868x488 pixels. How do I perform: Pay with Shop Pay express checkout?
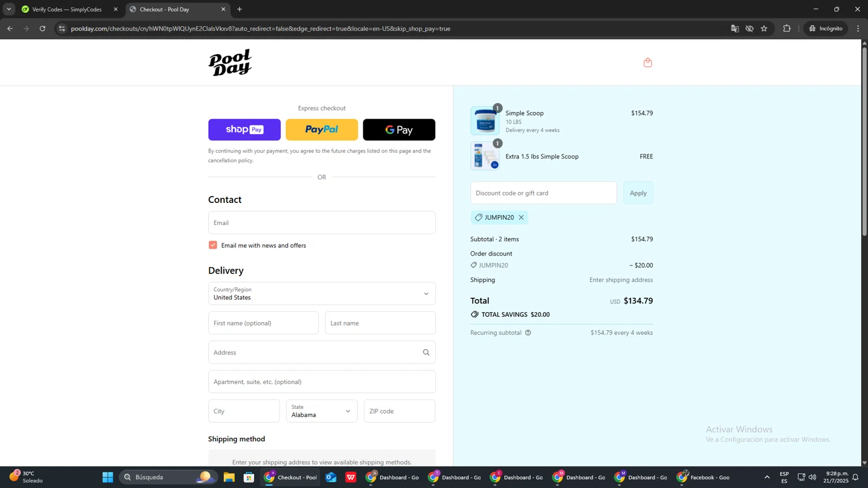[x=244, y=130]
